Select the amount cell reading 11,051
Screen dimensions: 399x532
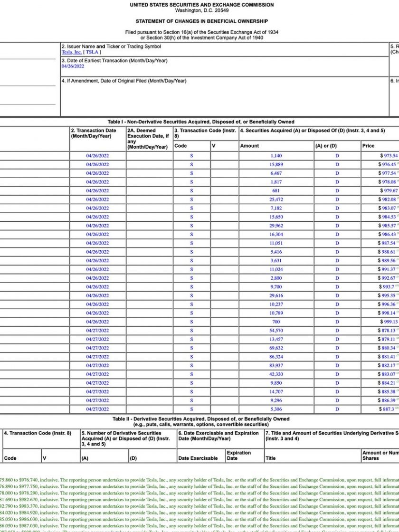pos(276,243)
